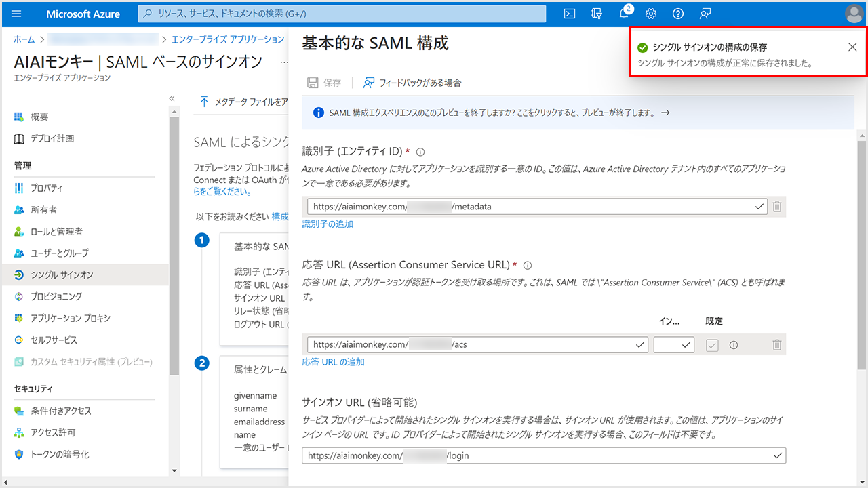The image size is (868, 488).
Task: Open the hamburger portal menu
Action: [x=17, y=14]
